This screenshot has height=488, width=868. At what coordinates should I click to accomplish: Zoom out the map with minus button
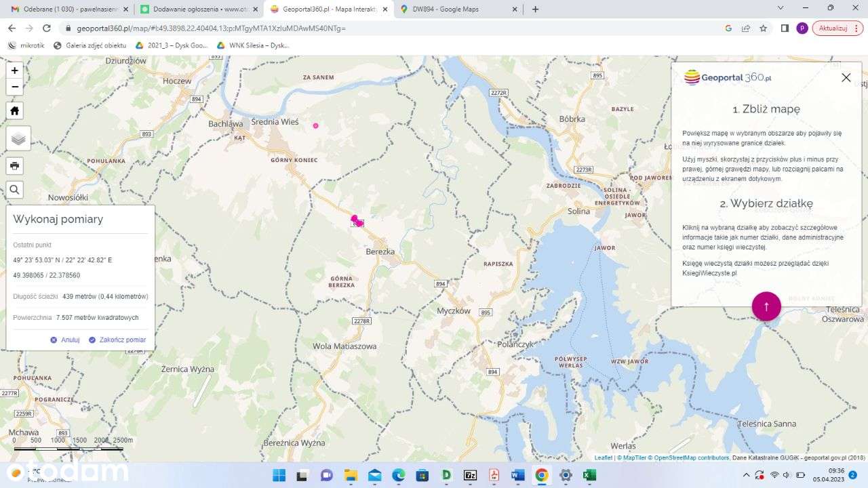(x=15, y=87)
